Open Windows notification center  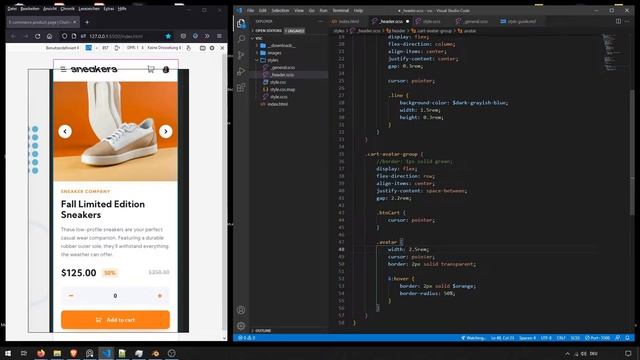point(628,353)
